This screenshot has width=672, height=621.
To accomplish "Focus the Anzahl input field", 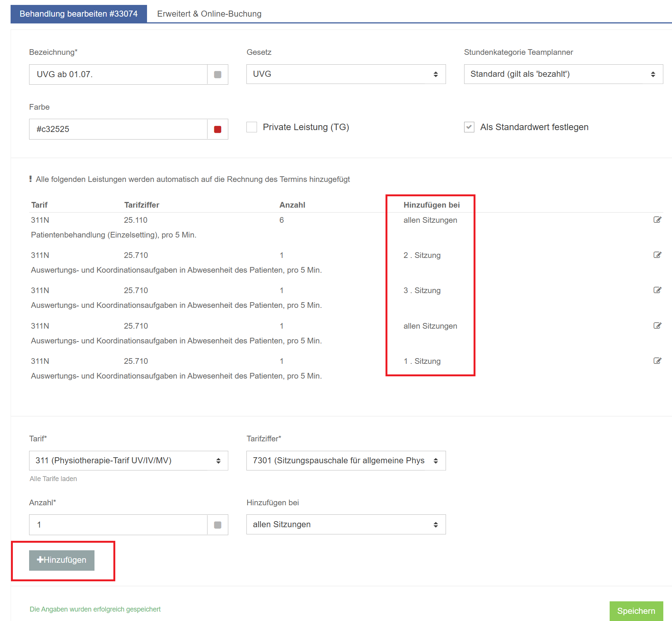I will (x=118, y=525).
